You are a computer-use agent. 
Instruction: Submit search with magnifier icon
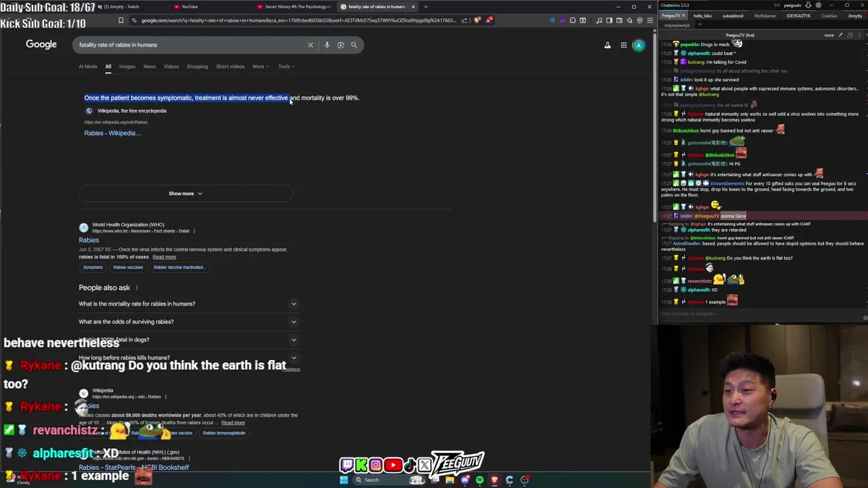[354, 45]
